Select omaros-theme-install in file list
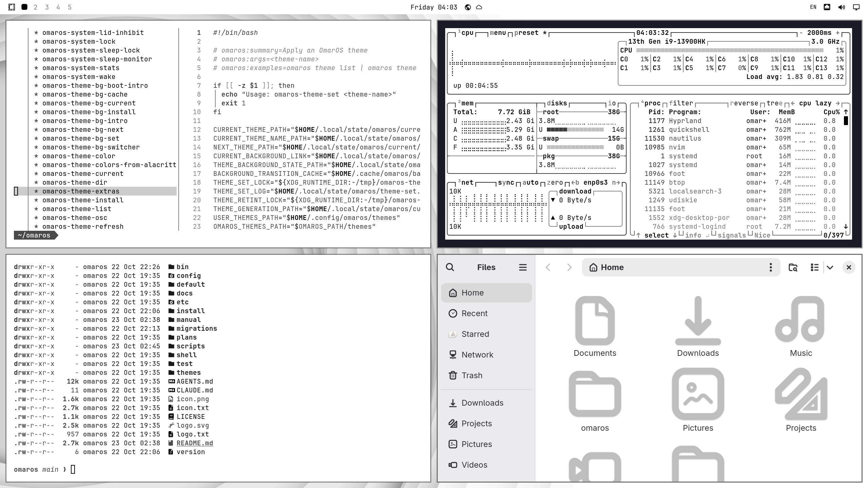This screenshot has width=868, height=488. tap(83, 200)
